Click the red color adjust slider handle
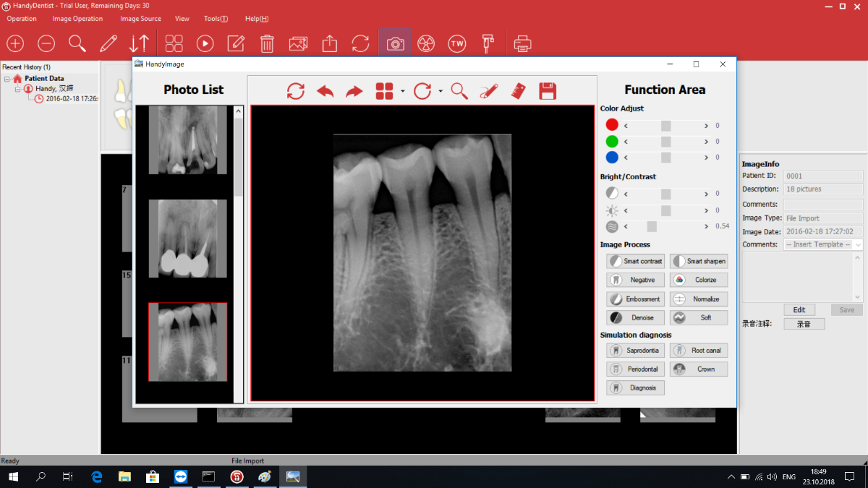This screenshot has width=868, height=488. point(665,126)
